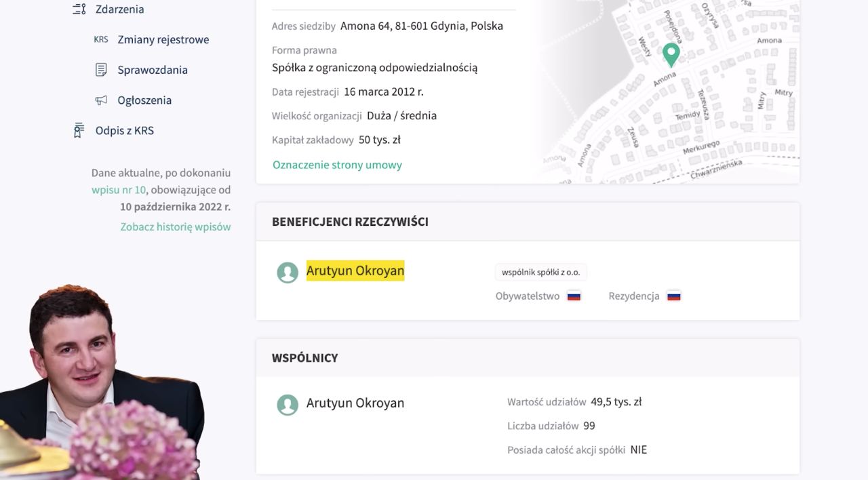Open Odpis z KRS page

(x=125, y=130)
